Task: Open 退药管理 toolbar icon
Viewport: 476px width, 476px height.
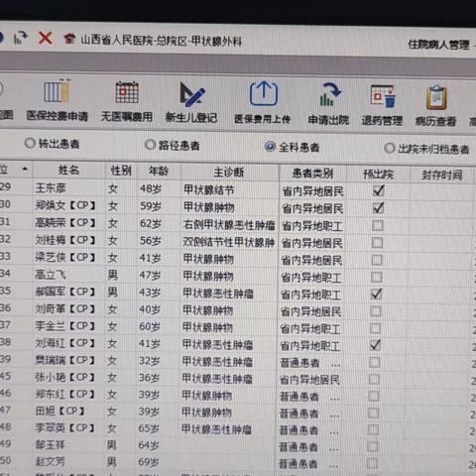Action: pyautogui.click(x=383, y=96)
